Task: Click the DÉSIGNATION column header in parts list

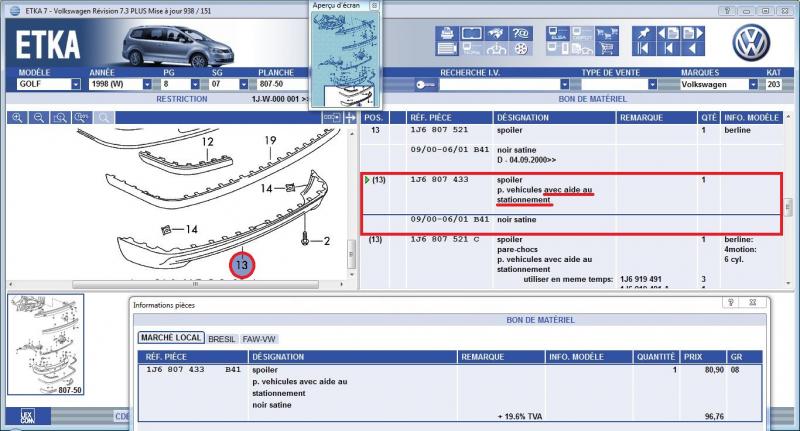Action: tap(554, 118)
